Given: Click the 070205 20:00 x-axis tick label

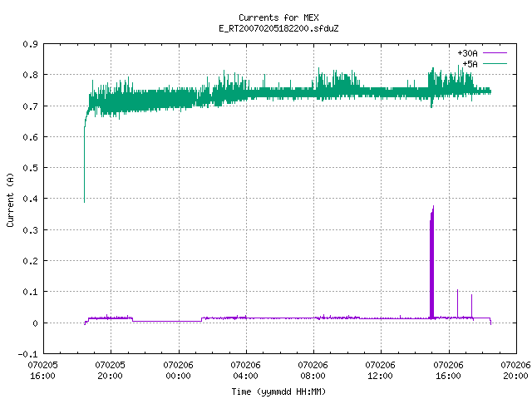Looking at the screenshot, I should (111, 370).
